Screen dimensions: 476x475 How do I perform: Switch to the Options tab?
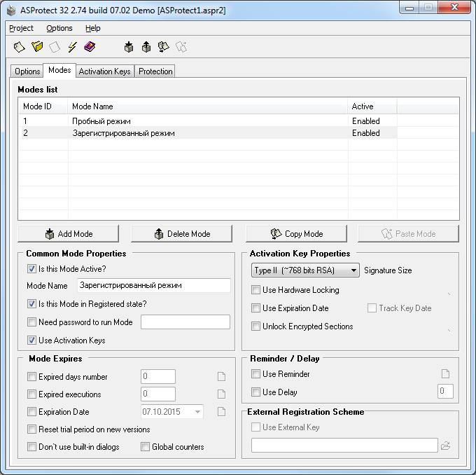click(x=27, y=71)
